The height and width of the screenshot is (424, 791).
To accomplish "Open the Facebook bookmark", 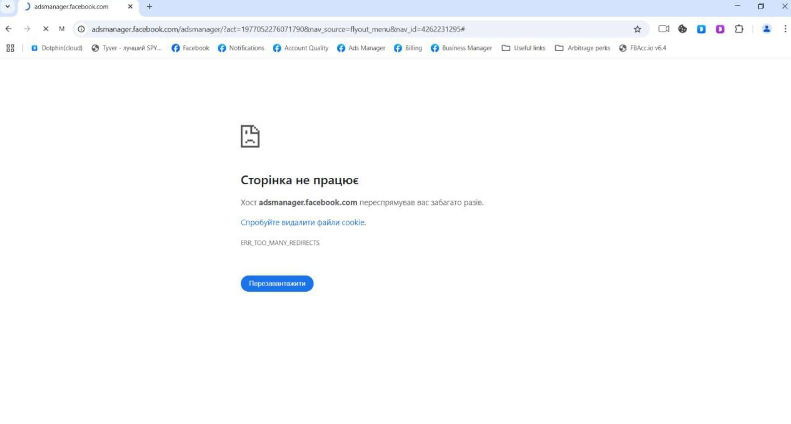I will tap(190, 48).
